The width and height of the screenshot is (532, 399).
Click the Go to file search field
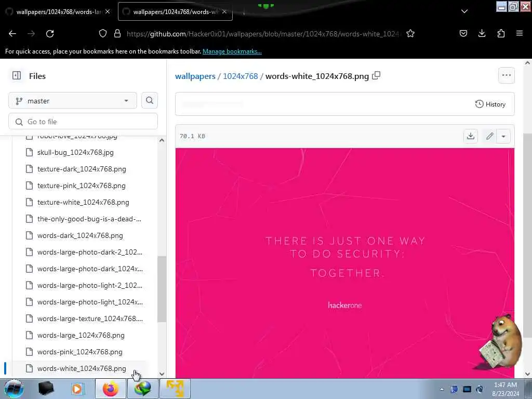pos(83,122)
